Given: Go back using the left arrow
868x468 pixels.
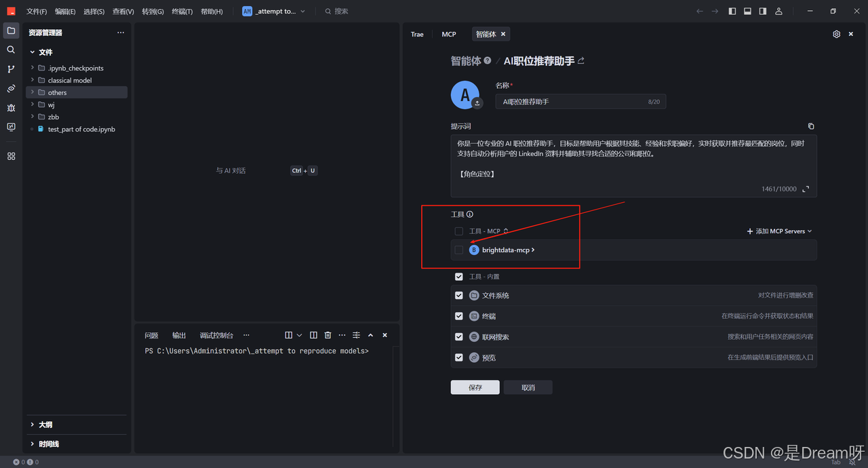Looking at the screenshot, I should (700, 12).
